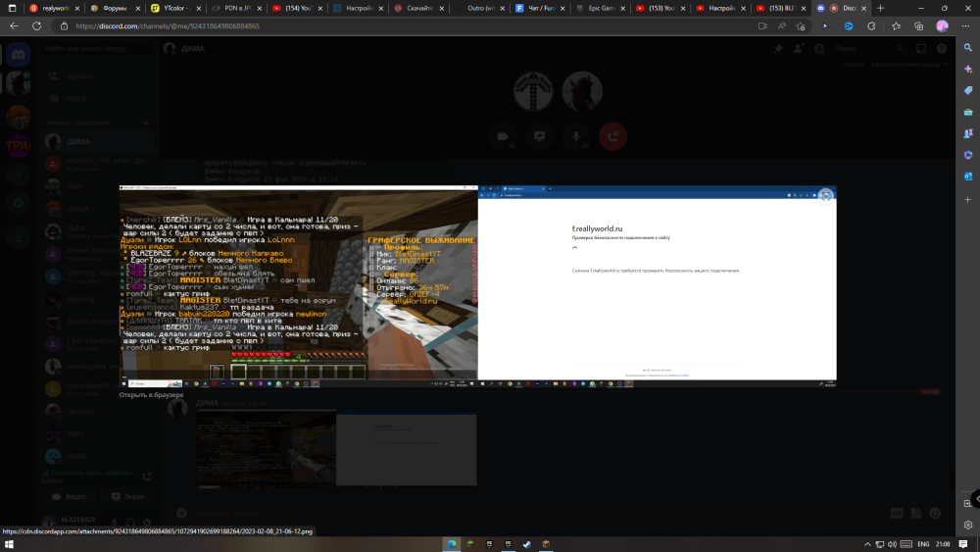The image size is (980, 552).
Task: Show hidden system tray icons
Action: coord(867,544)
